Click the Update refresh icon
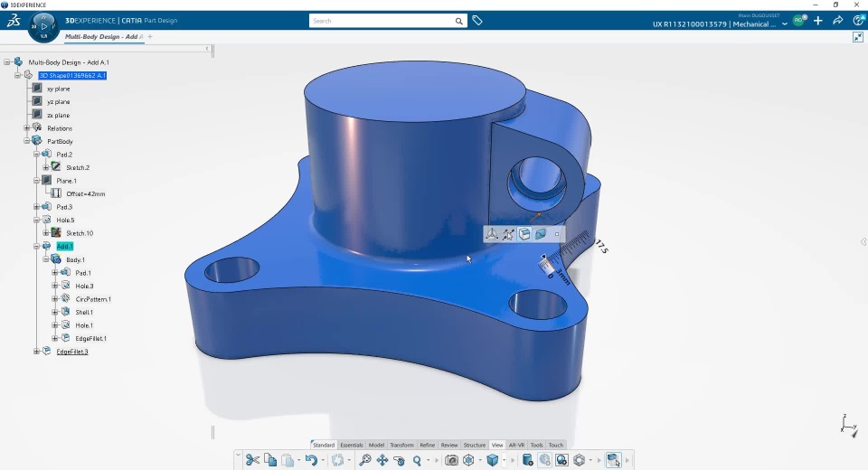This screenshot has height=470, width=868. (337, 460)
